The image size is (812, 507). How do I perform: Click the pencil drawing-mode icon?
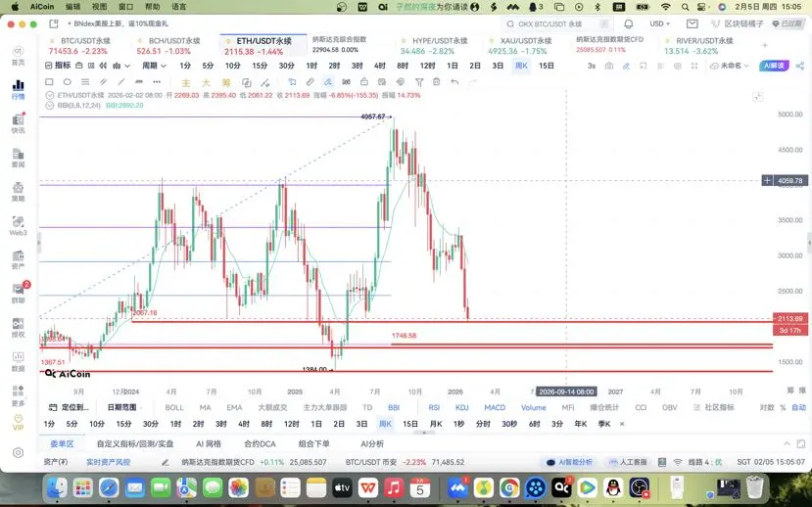coord(626,66)
